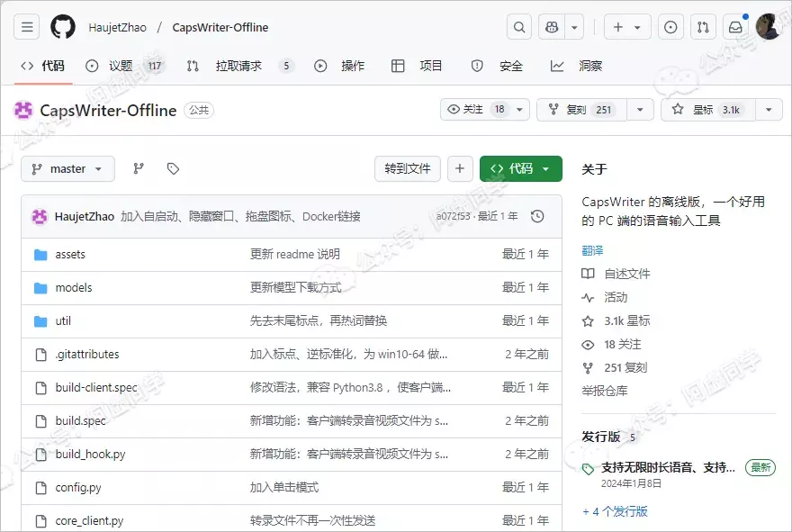The height and width of the screenshot is (532, 792).
Task: Switch to the 拉取请求 tab
Action: click(239, 66)
